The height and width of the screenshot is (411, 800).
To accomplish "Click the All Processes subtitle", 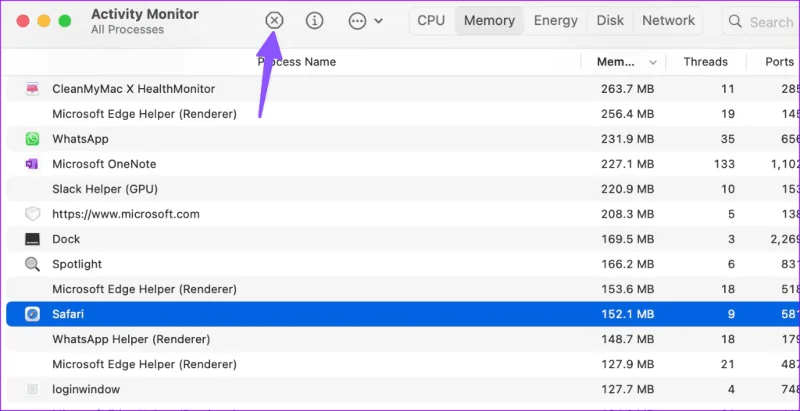I will 128,30.
